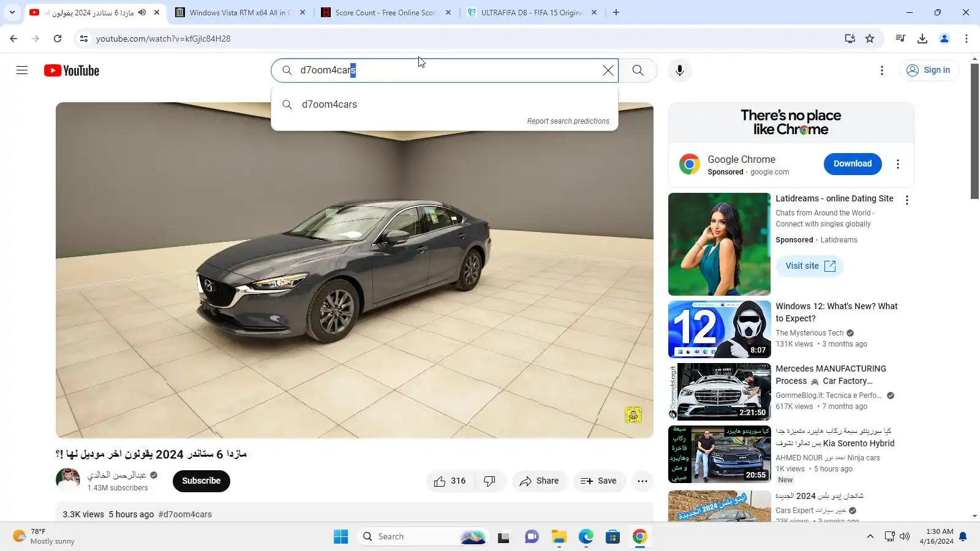Subscribe to the channel
The width and height of the screenshot is (980, 551).
coord(201,481)
